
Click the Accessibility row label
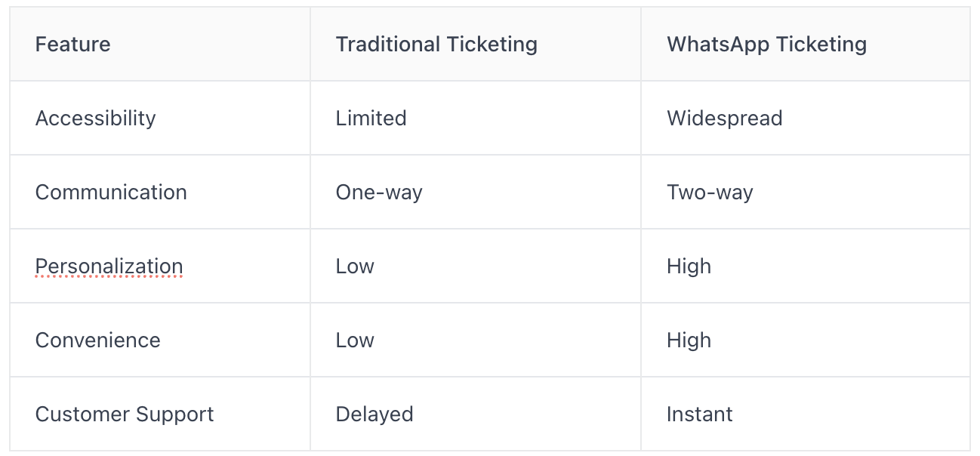point(96,119)
